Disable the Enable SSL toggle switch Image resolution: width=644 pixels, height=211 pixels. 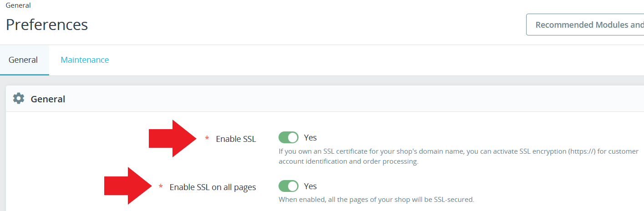pos(289,137)
